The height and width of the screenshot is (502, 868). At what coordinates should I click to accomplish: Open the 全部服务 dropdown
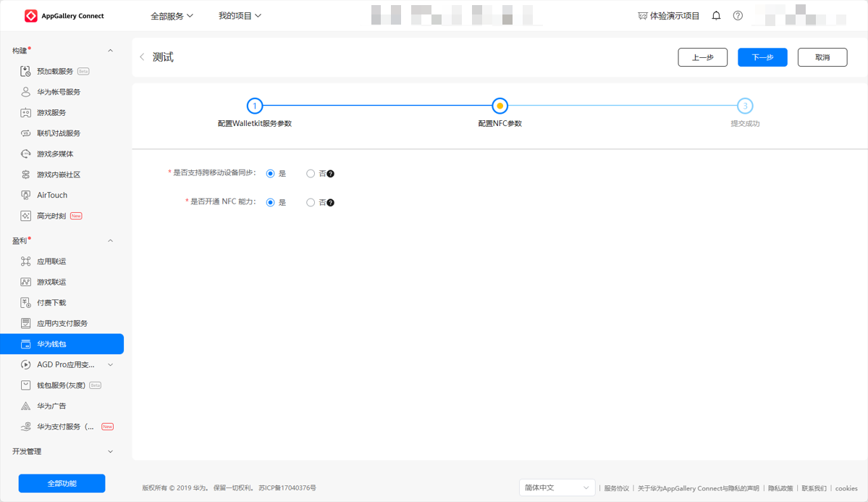point(172,16)
